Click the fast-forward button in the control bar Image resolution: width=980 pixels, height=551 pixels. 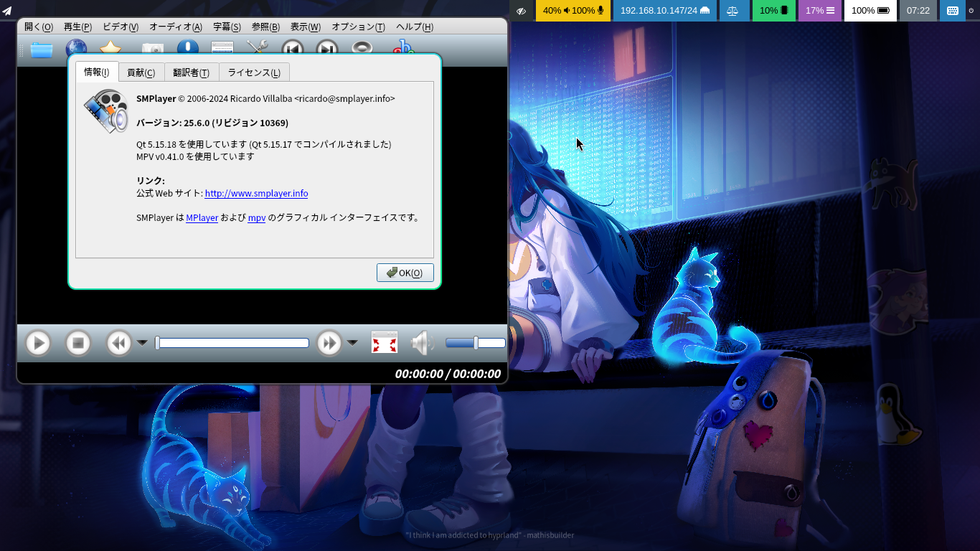point(329,343)
